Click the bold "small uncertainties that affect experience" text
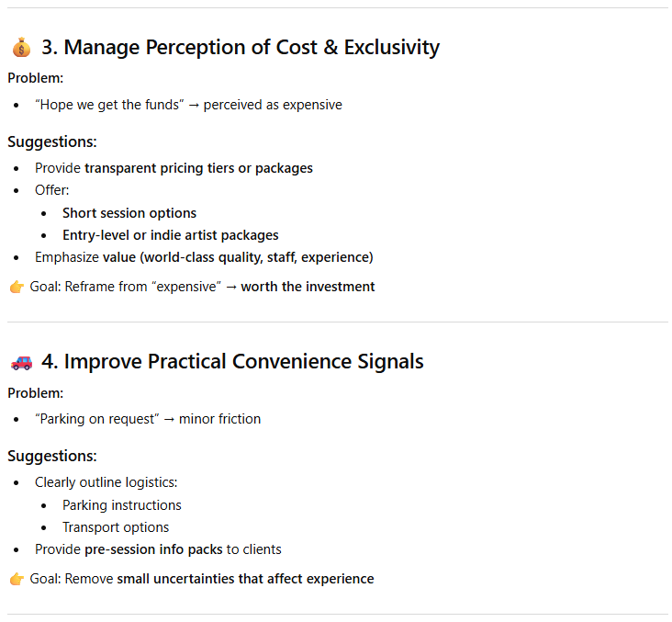 tap(245, 579)
